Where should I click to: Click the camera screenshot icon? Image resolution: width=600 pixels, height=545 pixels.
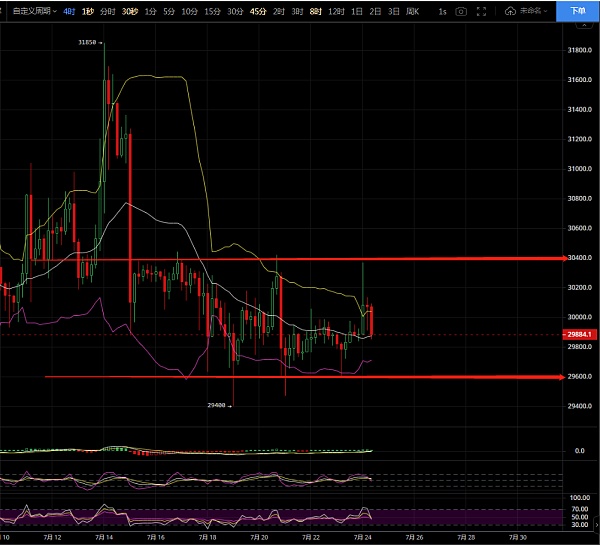460,10
